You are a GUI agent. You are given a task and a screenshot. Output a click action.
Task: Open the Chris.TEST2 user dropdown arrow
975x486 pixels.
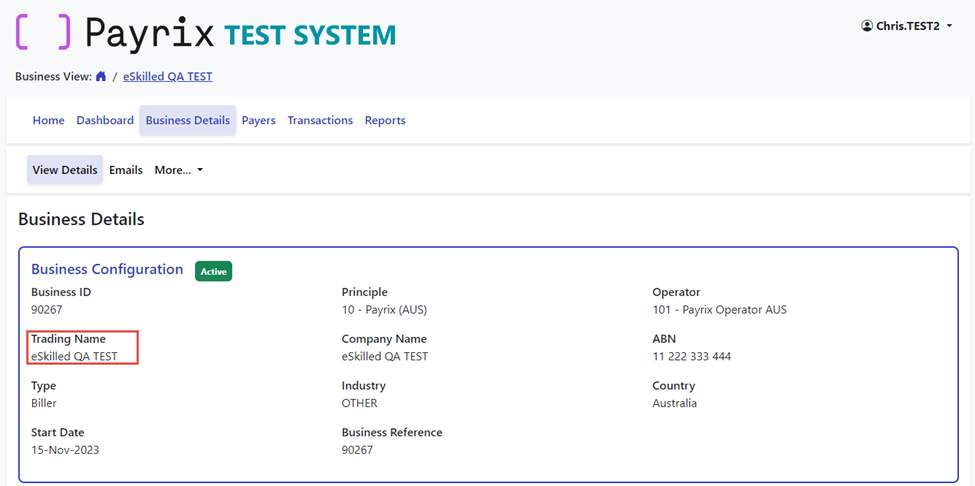pyautogui.click(x=949, y=26)
